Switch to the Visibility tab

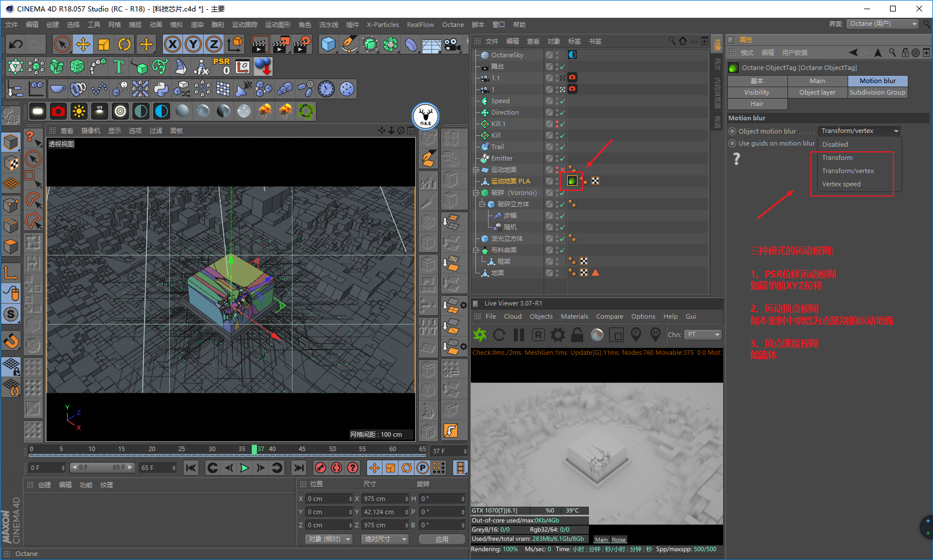(x=757, y=92)
